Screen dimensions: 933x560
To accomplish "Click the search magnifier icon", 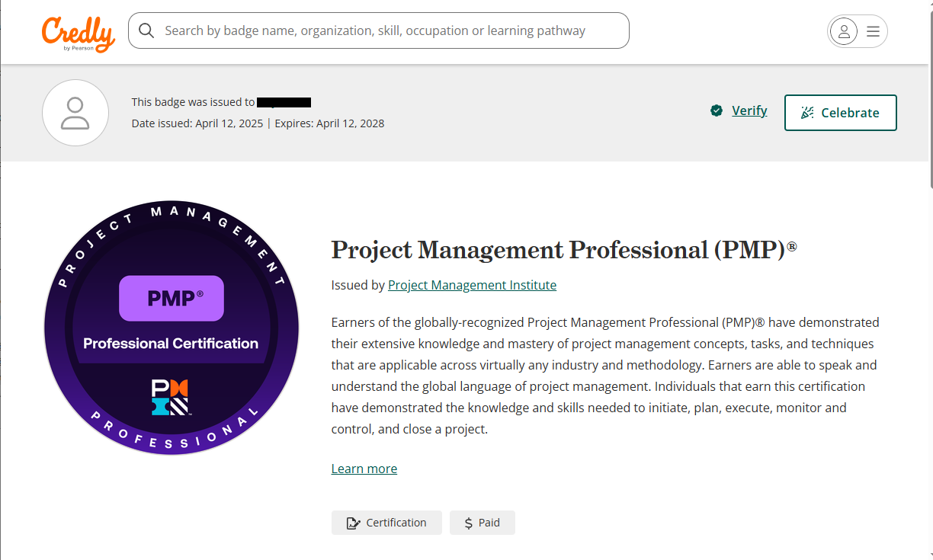I will [146, 30].
